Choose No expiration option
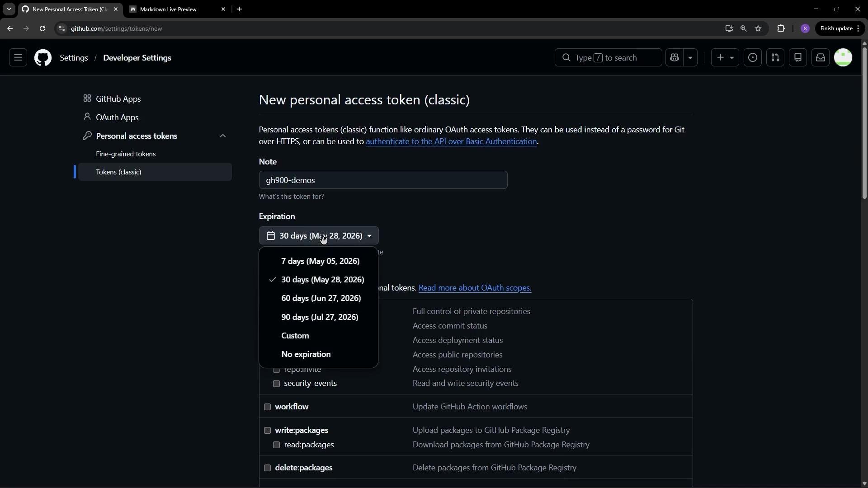Image resolution: width=868 pixels, height=488 pixels. [x=318, y=354]
